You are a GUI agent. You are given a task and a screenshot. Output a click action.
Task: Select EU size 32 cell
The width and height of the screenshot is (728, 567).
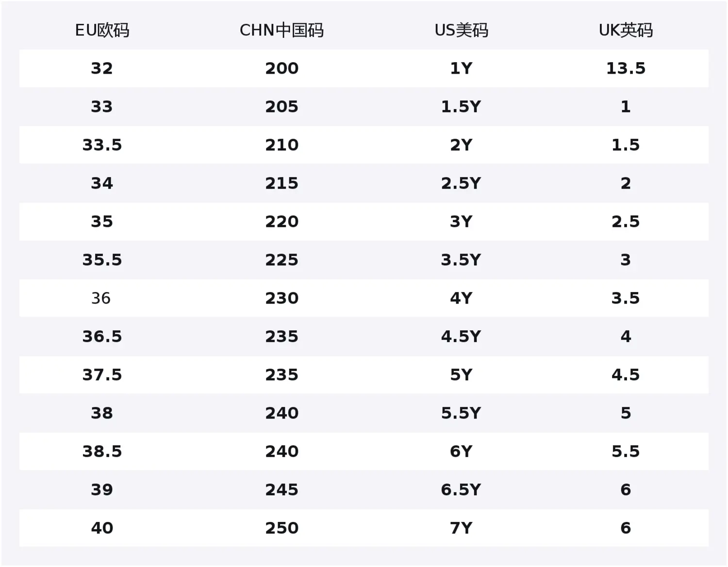point(102,68)
